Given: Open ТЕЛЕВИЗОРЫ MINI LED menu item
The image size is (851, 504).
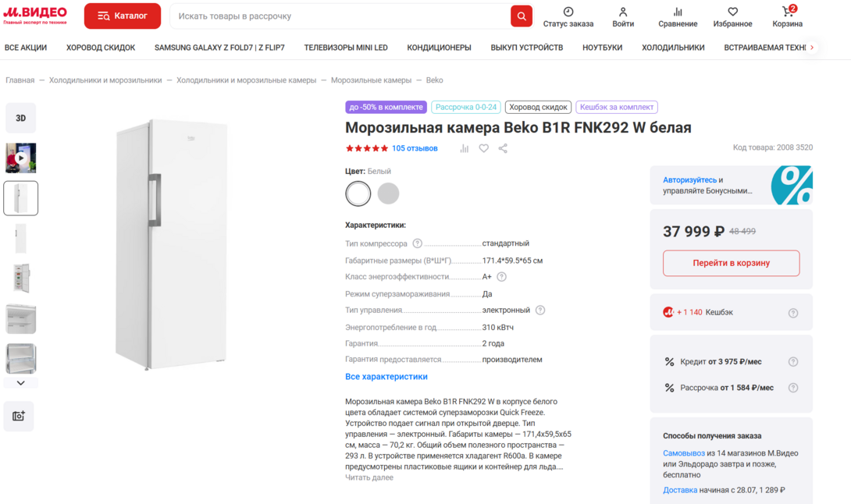Looking at the screenshot, I should (346, 48).
